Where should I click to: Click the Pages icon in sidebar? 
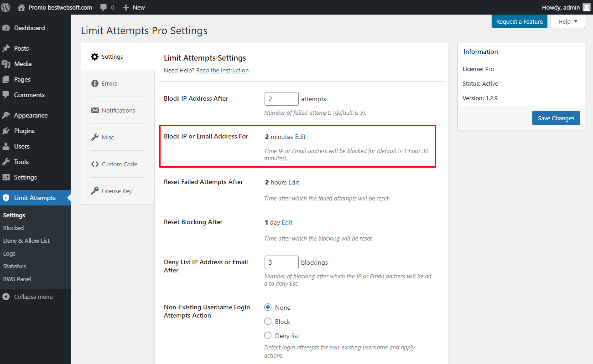pyautogui.click(x=6, y=79)
